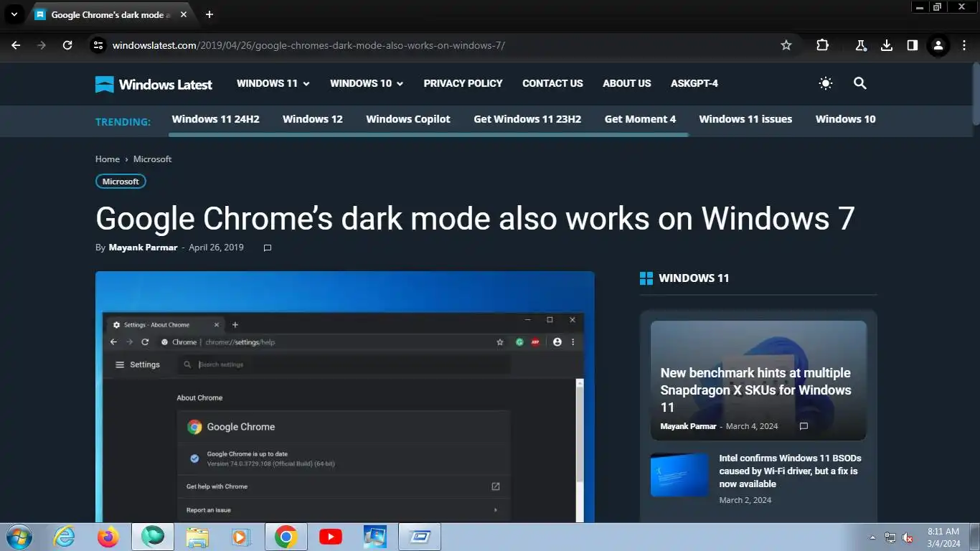The width and height of the screenshot is (980, 551).
Task: Open trending Windows 12 link
Action: pos(313,119)
